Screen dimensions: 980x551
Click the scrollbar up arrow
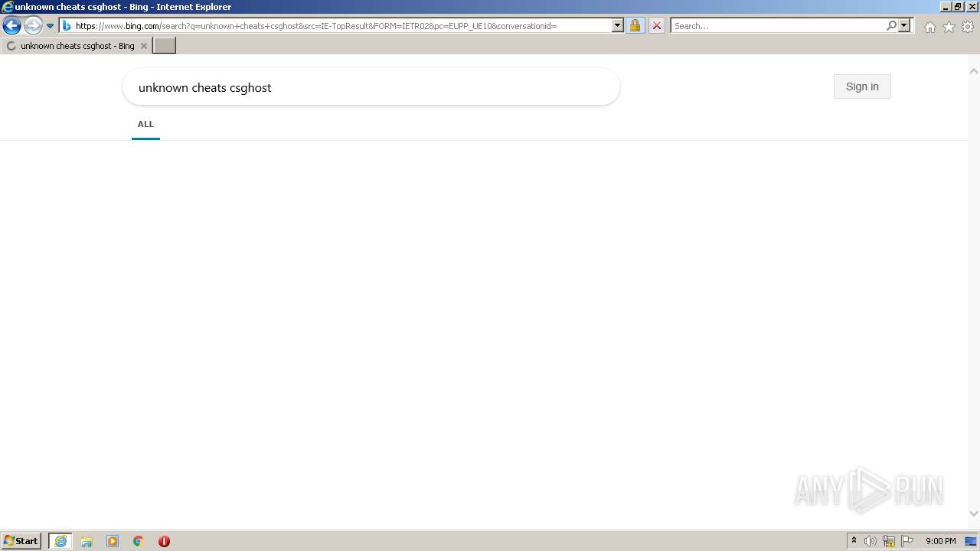[974, 71]
